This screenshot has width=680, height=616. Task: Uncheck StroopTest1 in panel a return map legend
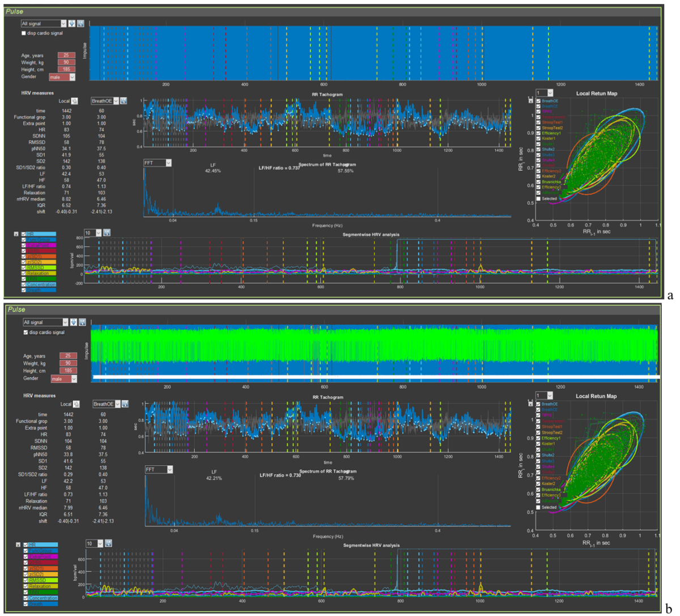click(538, 122)
